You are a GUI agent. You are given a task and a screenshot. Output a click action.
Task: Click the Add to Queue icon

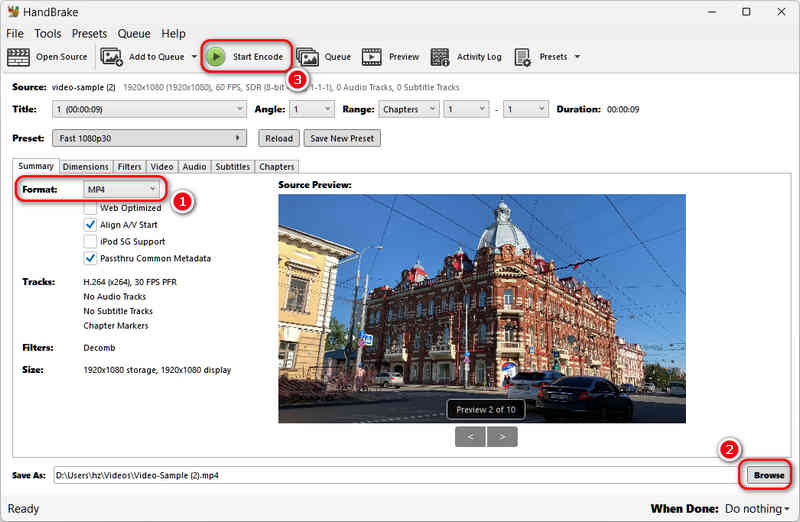pyautogui.click(x=111, y=57)
